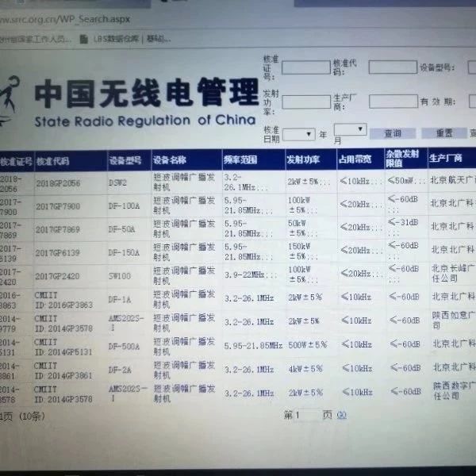Select cell 2017GP6139
This screenshot has width=476, height=476.
57,252
